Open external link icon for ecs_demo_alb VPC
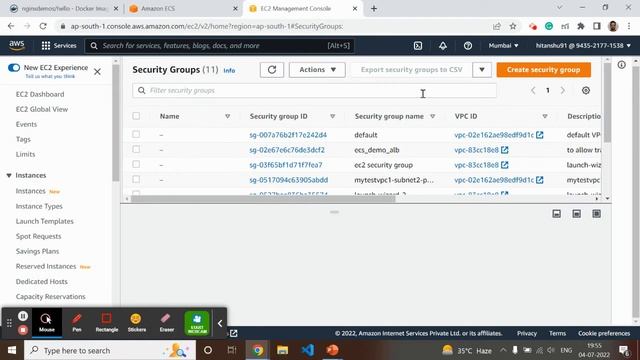Image resolution: width=640 pixels, height=360 pixels. point(504,150)
